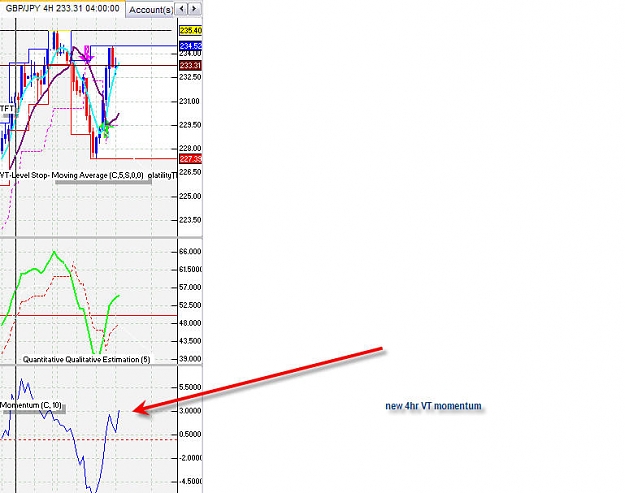Screen dimensions: 625x493
Task: Click the new 4hr VT momentum note
Action: click(434, 406)
